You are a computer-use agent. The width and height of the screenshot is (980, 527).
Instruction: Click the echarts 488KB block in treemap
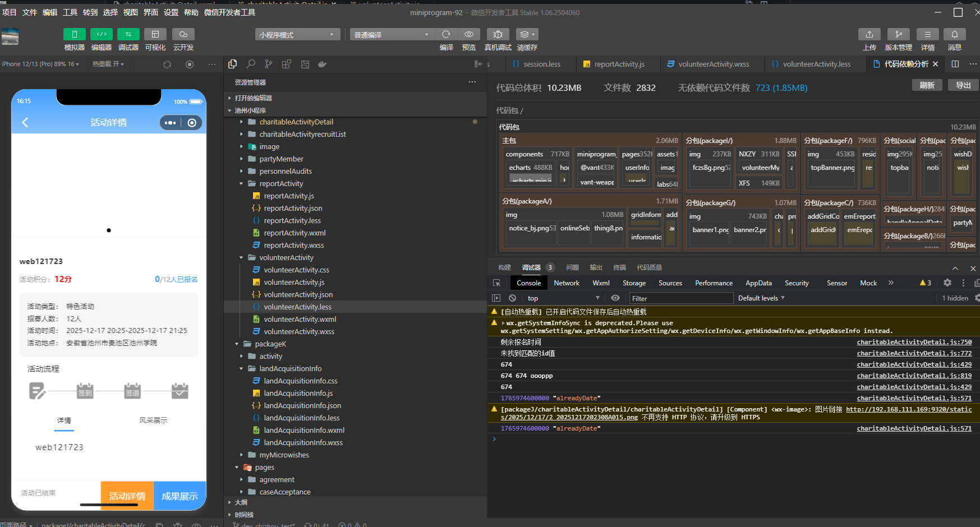[x=530, y=168]
